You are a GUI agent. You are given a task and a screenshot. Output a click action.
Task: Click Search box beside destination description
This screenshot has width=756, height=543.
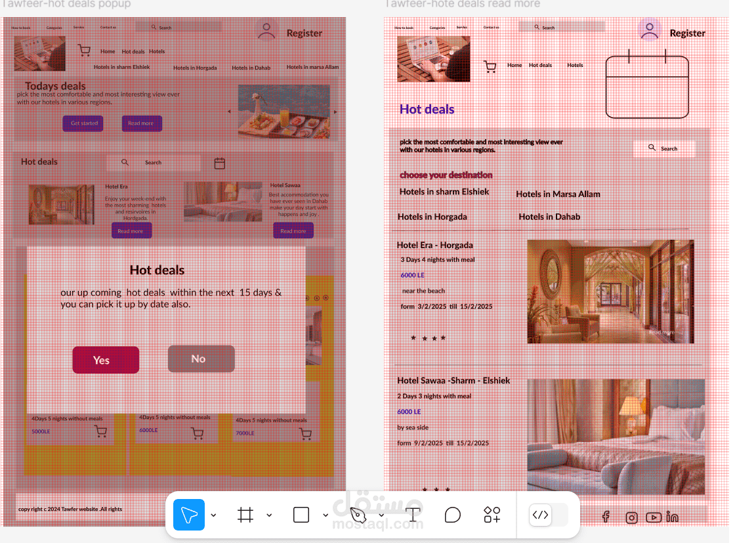[x=664, y=148]
